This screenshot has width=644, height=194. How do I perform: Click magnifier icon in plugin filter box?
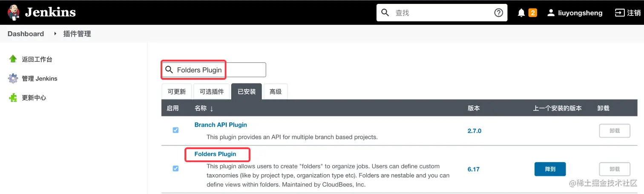(169, 70)
